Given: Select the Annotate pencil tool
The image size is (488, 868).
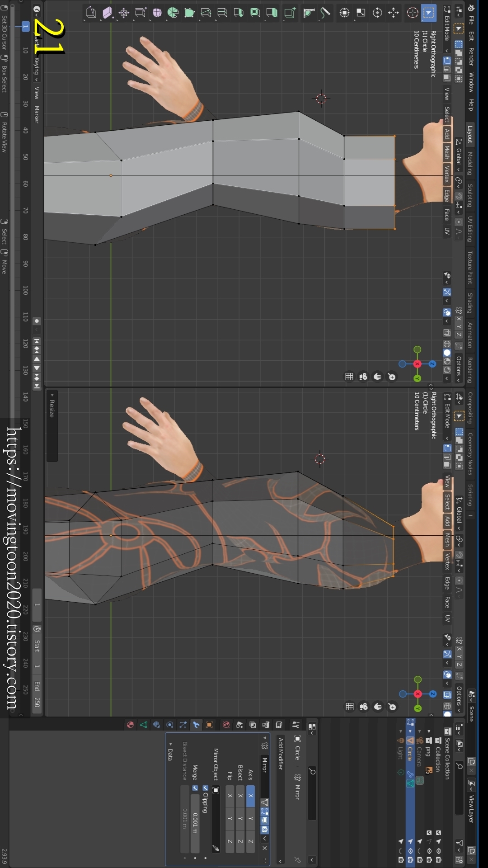Looking at the screenshot, I should point(325,13).
